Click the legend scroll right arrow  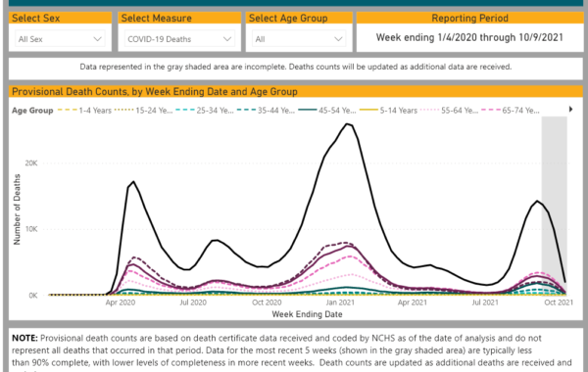point(570,110)
